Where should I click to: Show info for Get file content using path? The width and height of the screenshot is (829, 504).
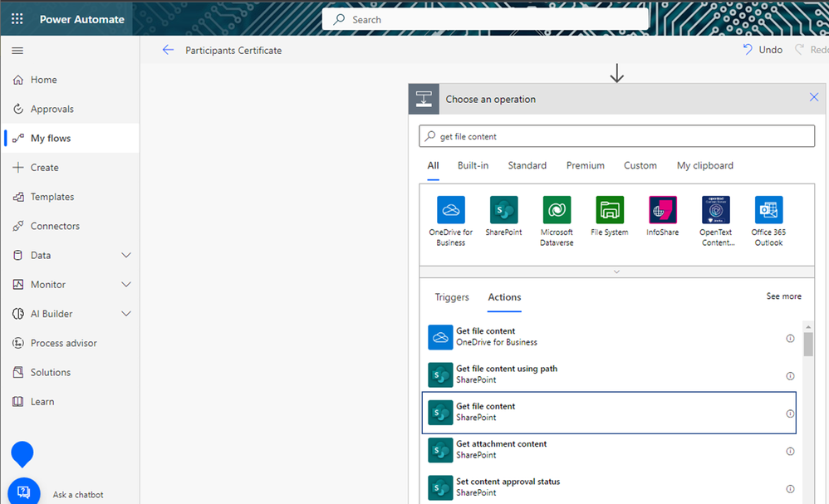(790, 376)
